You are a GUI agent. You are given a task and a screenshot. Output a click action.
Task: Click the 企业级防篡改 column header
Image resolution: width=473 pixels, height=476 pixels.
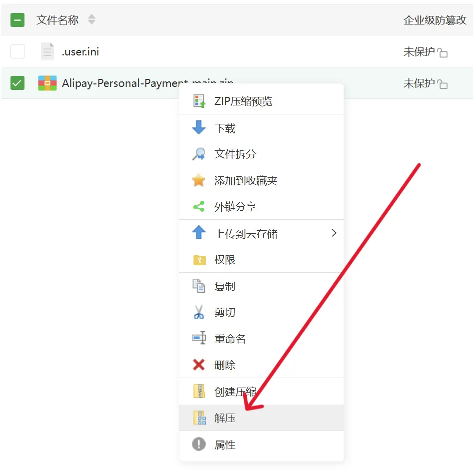[x=435, y=20]
